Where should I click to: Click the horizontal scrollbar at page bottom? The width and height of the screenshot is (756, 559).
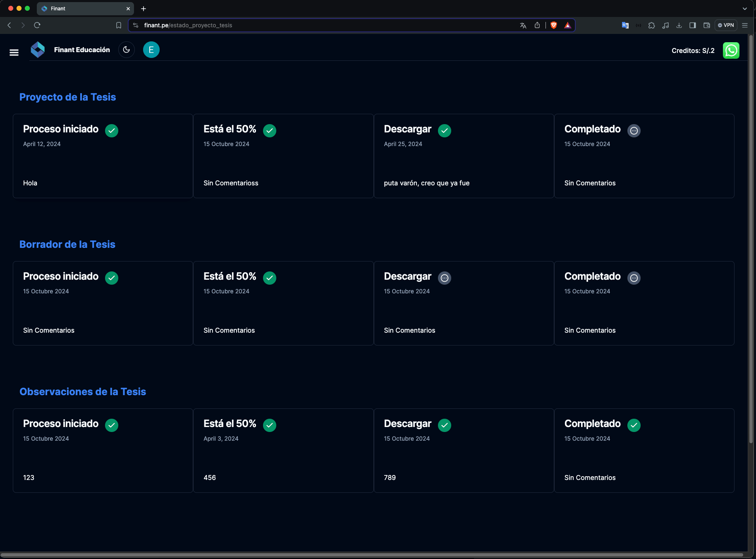(372, 555)
